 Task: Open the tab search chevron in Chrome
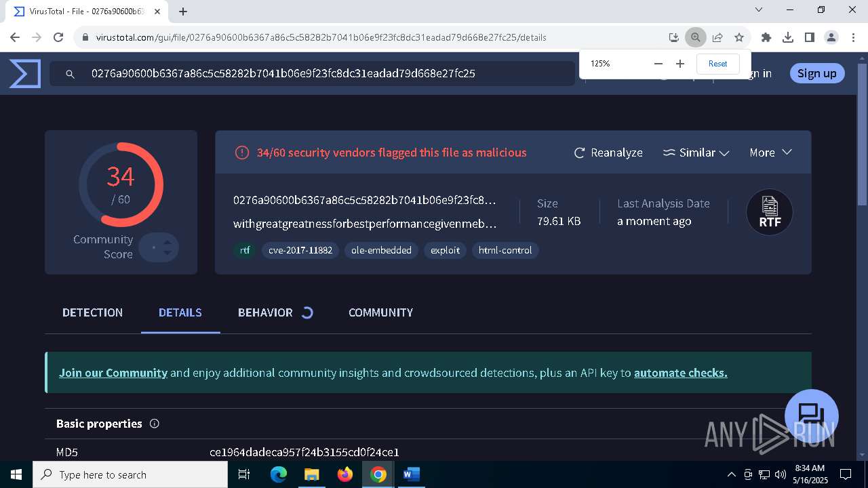click(759, 10)
